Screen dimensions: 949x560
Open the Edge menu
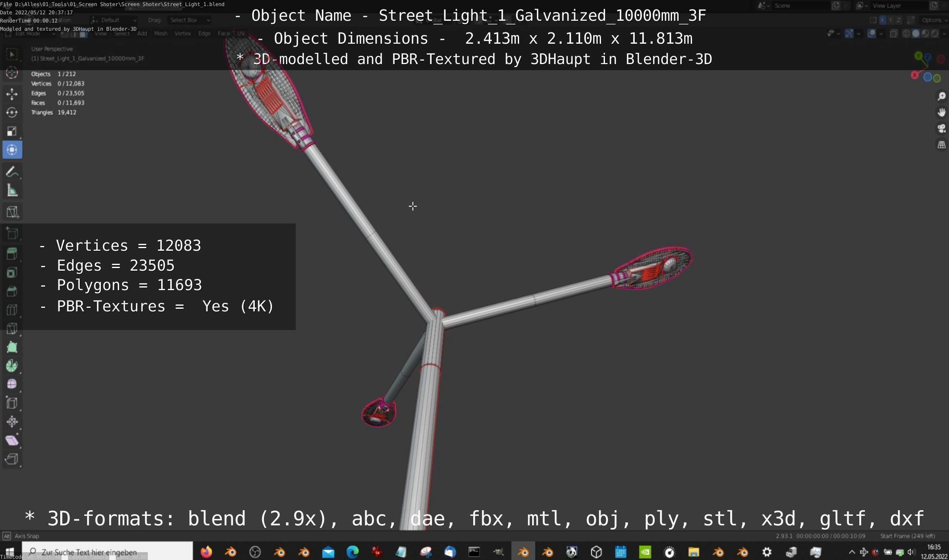pyautogui.click(x=204, y=33)
